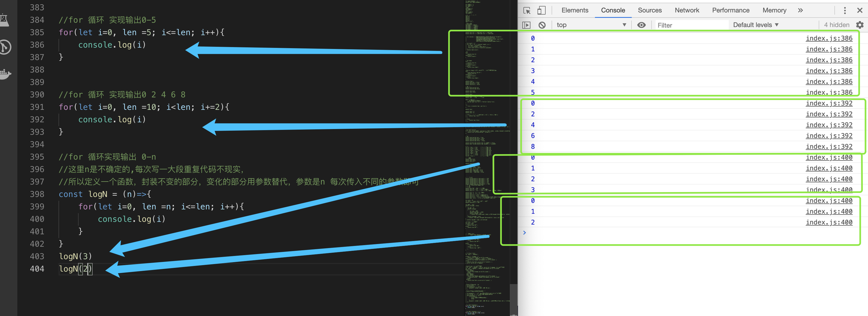Expand the Default levels dropdown
This screenshot has width=868, height=316.
point(755,25)
